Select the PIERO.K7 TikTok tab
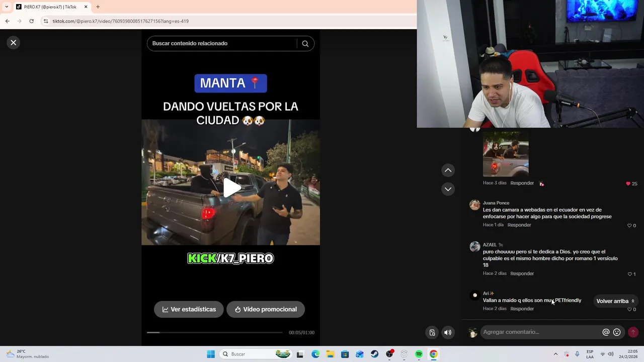Viewport: 644px width, 362px height. tap(50, 7)
